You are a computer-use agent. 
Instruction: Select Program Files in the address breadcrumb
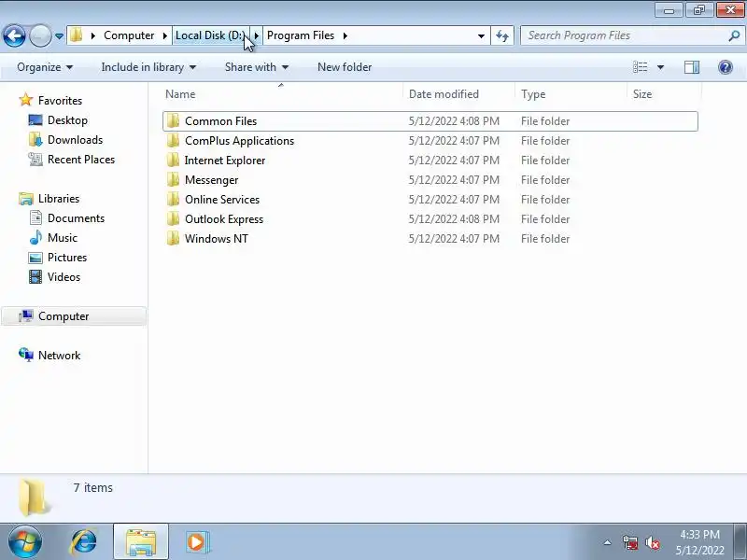click(x=301, y=35)
